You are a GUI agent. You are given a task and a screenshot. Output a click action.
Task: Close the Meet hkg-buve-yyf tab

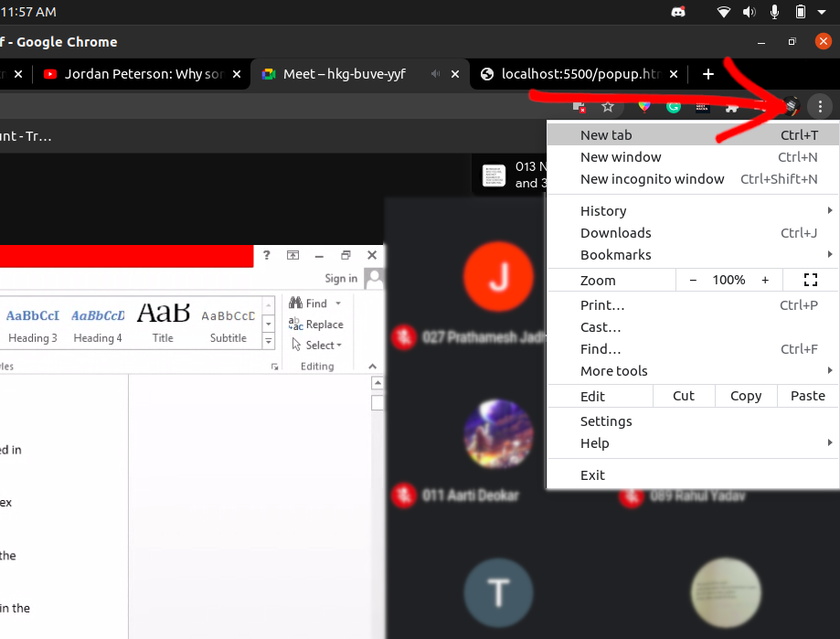[455, 74]
